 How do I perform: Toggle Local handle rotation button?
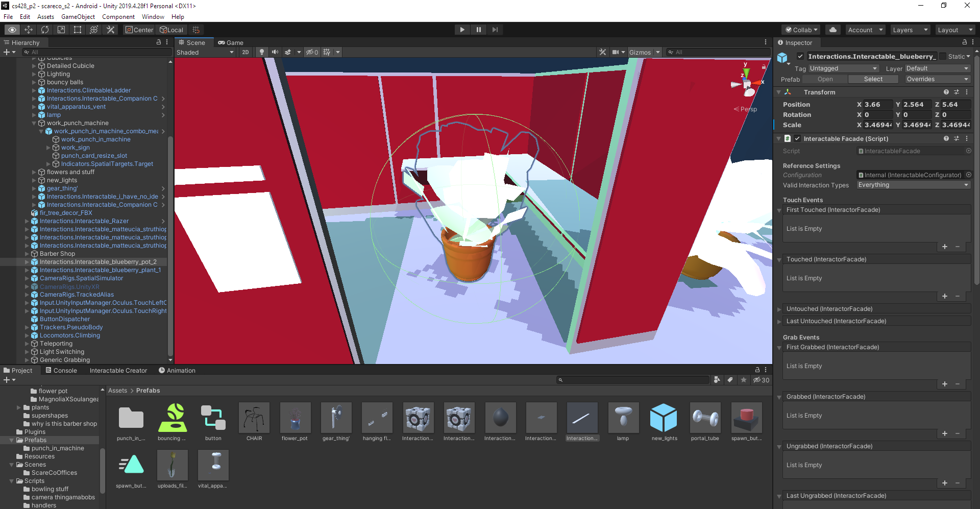point(171,30)
